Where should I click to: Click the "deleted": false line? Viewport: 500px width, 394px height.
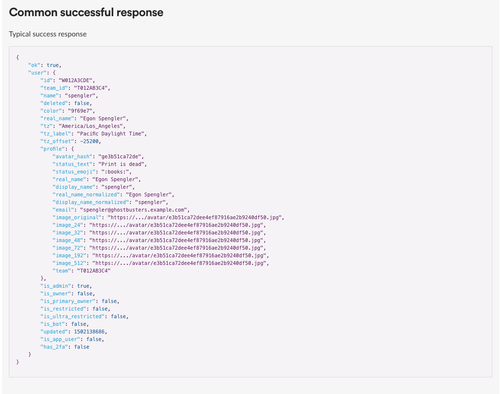click(x=66, y=103)
